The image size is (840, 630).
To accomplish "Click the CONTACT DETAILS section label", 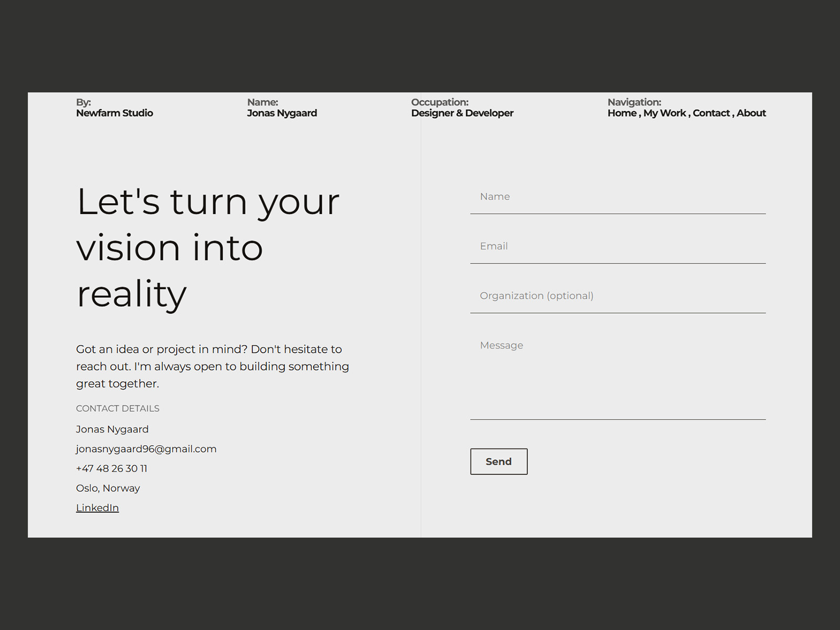I will pos(118,408).
